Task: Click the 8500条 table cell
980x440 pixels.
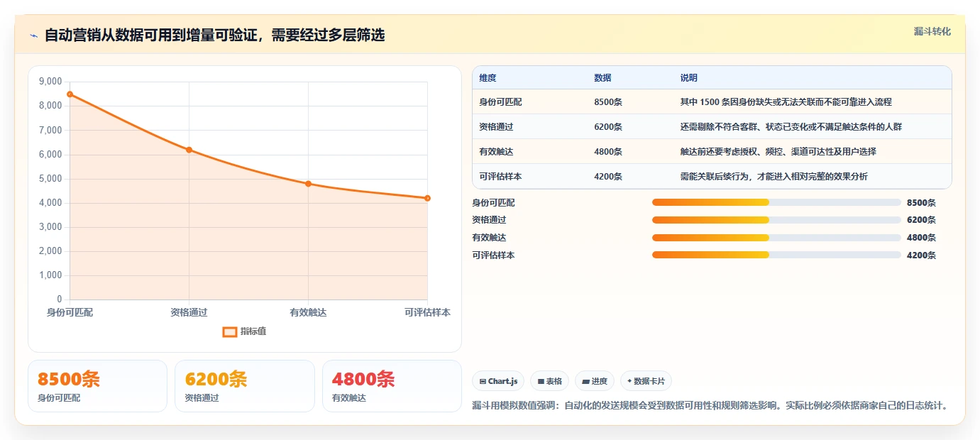Action: 608,102
